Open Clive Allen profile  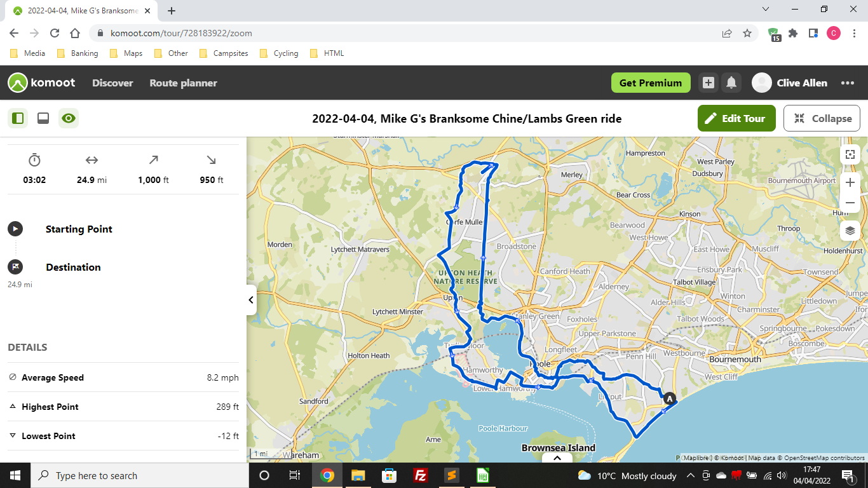(790, 83)
